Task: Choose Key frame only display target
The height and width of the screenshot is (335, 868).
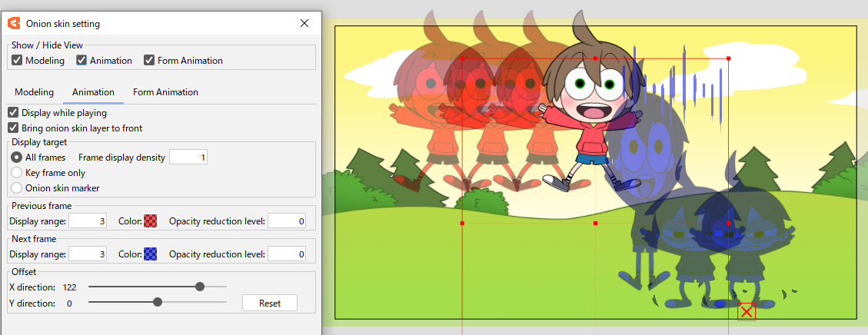Action: [x=17, y=173]
